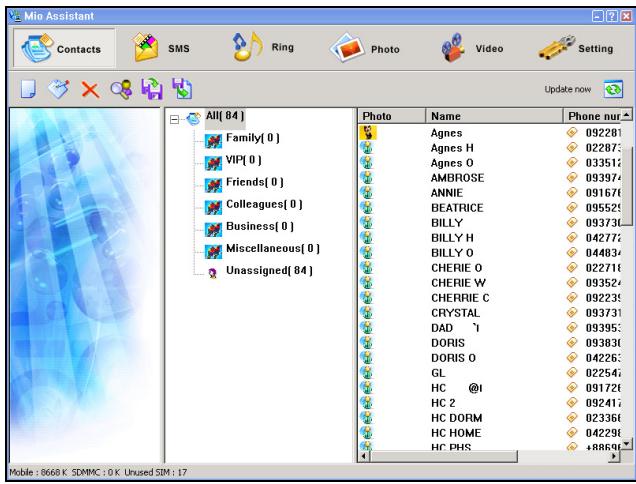The image size is (636, 484).
Task: Select the Colleagues( 0 ) group
Action: [264, 204]
